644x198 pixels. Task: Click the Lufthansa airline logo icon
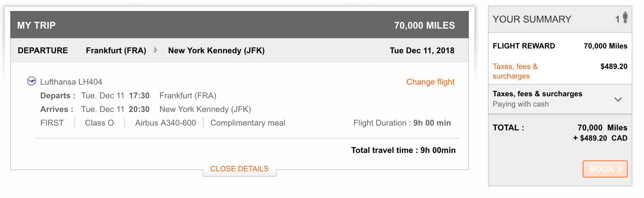32,81
